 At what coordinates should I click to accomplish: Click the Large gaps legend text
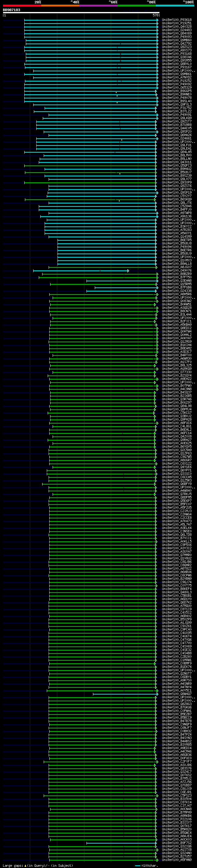coord(38,866)
